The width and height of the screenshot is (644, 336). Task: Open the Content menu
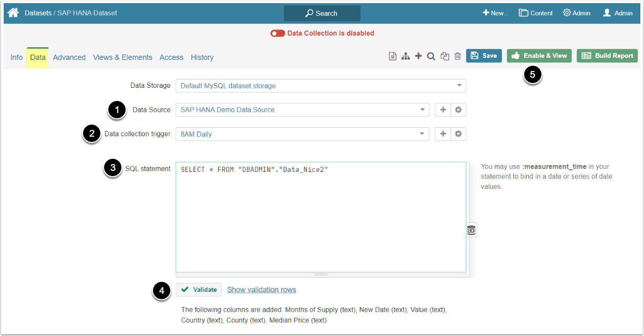pyautogui.click(x=536, y=13)
